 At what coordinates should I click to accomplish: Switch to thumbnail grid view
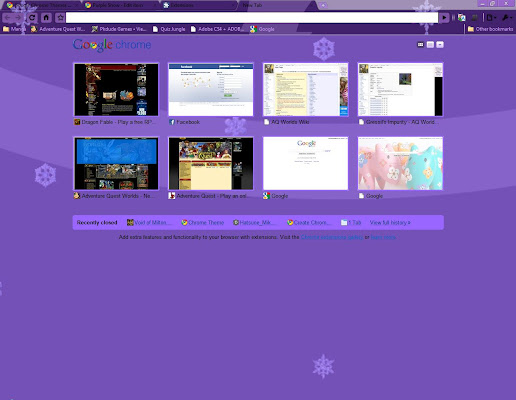point(420,44)
